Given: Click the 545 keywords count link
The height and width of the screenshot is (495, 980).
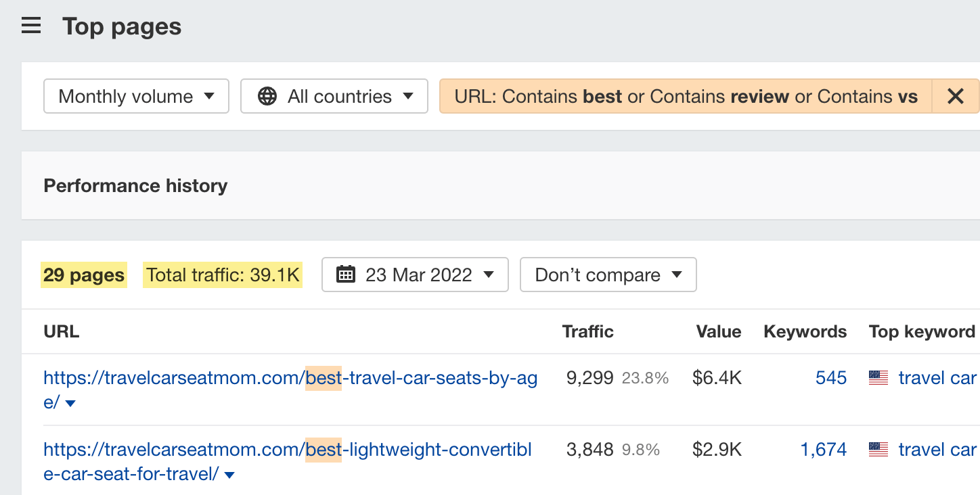Looking at the screenshot, I should pyautogui.click(x=831, y=377).
